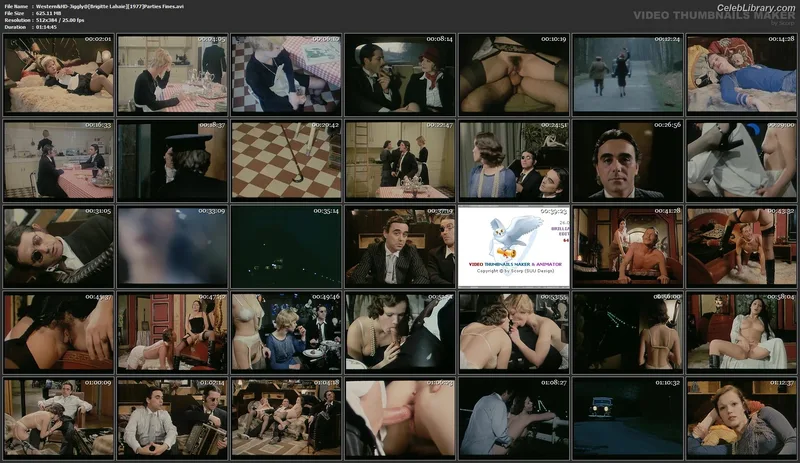Click the thumbnail stamped 00:37:19
The width and height of the screenshot is (800, 463).
pos(400,247)
